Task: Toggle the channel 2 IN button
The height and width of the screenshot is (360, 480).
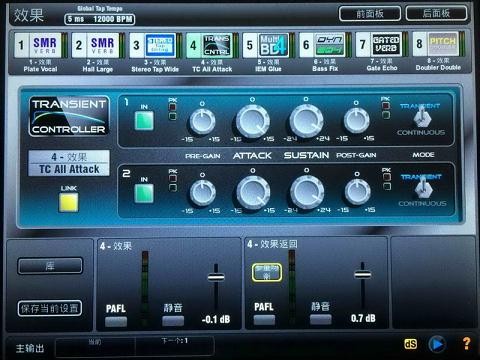Action: click(144, 193)
